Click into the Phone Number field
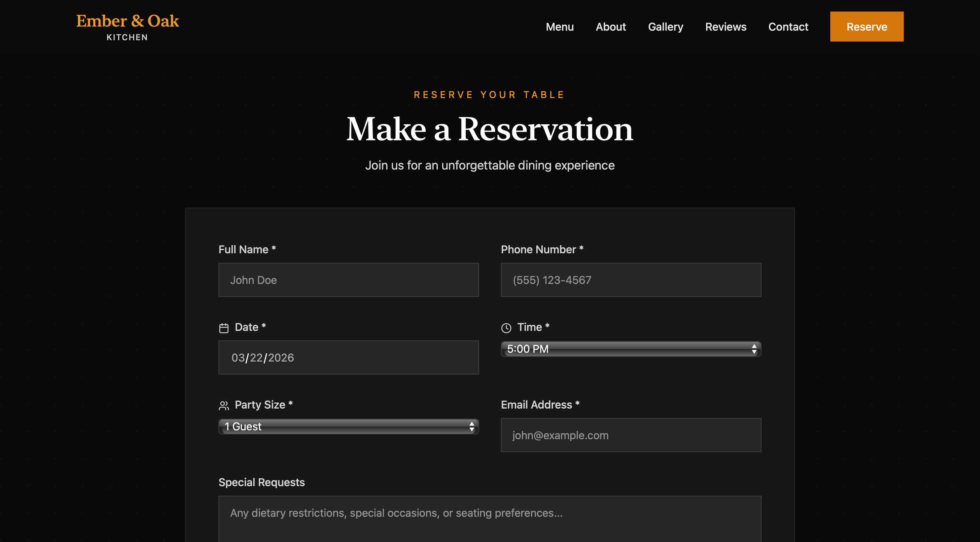980x542 pixels. coord(631,280)
